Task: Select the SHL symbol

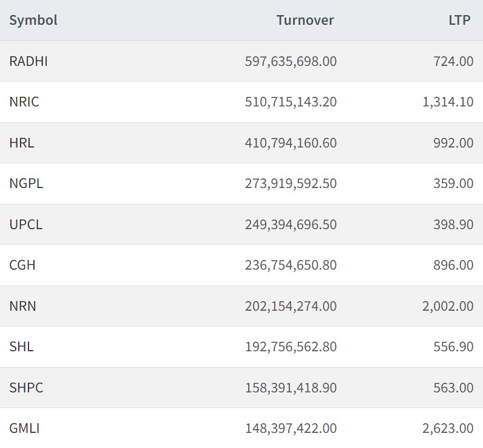Action: pyautogui.click(x=21, y=346)
